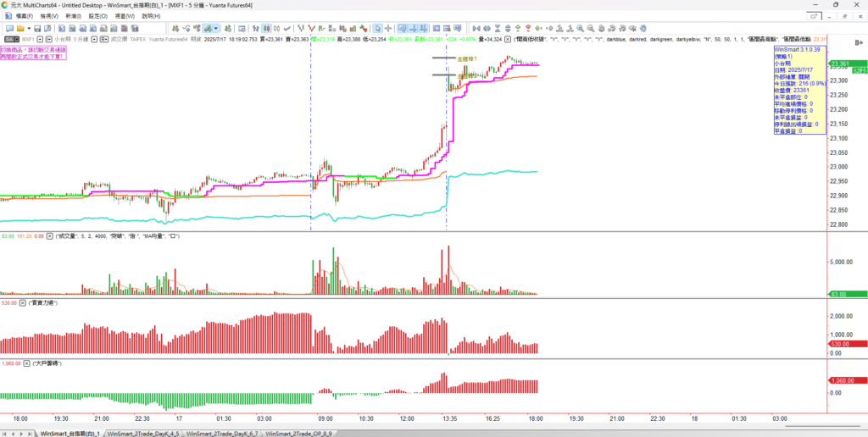Expand the drawing tool dropdown arrow

click(x=216, y=28)
